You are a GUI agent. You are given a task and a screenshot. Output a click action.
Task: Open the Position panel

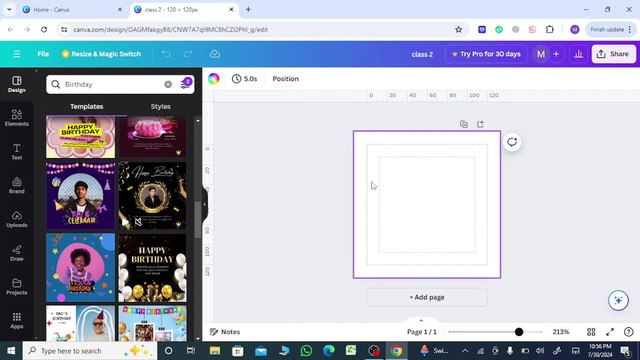285,79
